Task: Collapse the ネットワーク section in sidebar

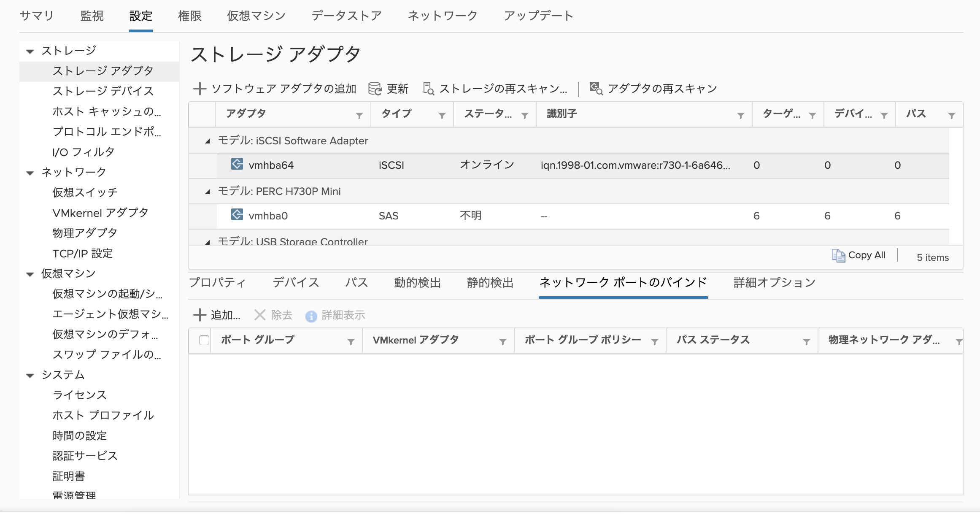Action: [30, 173]
